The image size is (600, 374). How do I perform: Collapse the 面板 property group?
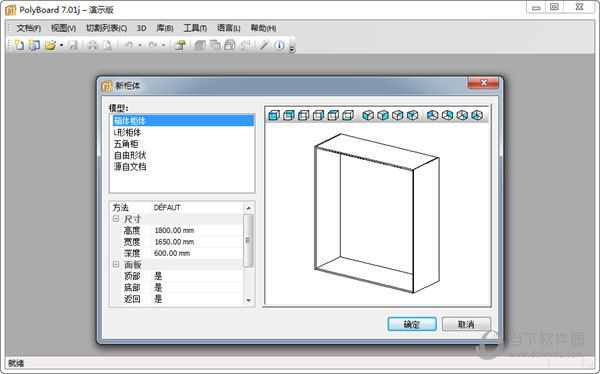click(x=116, y=264)
